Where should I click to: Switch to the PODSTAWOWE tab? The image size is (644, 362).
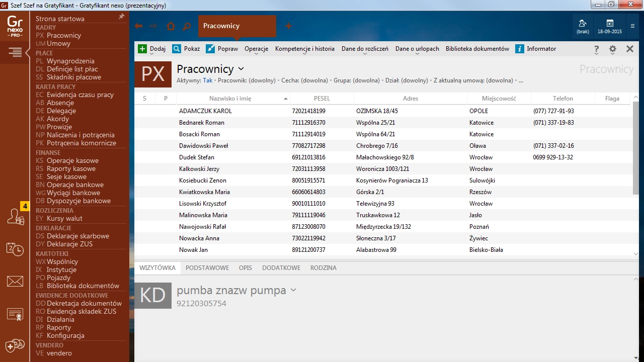(x=207, y=268)
